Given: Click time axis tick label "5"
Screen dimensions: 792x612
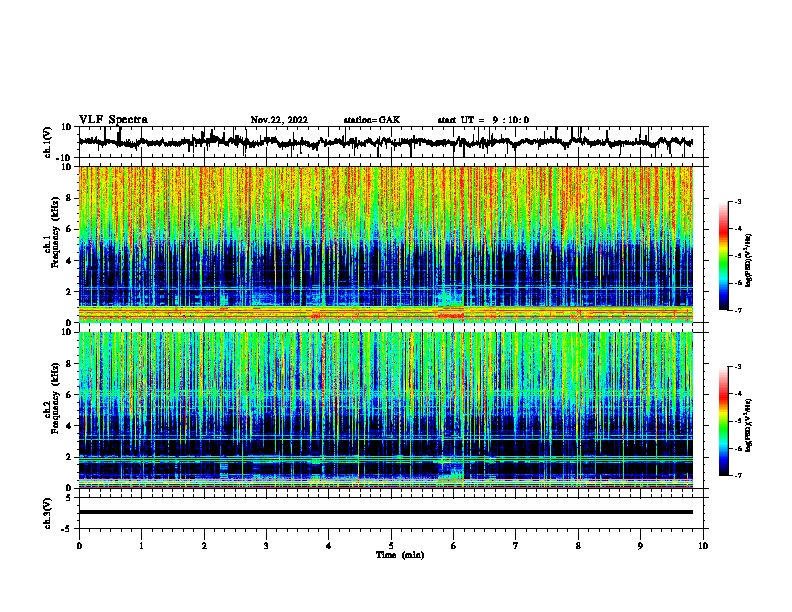Looking at the screenshot, I should (x=391, y=546).
